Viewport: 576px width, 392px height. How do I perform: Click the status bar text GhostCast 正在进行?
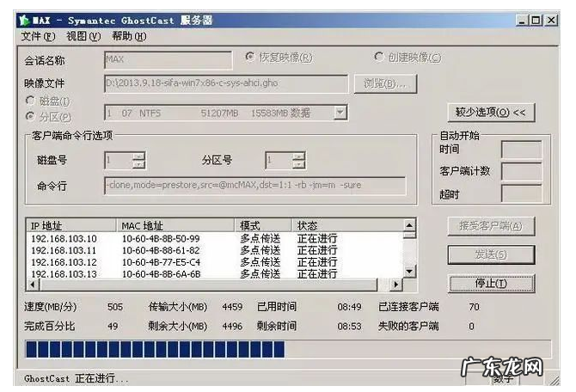tap(77, 378)
